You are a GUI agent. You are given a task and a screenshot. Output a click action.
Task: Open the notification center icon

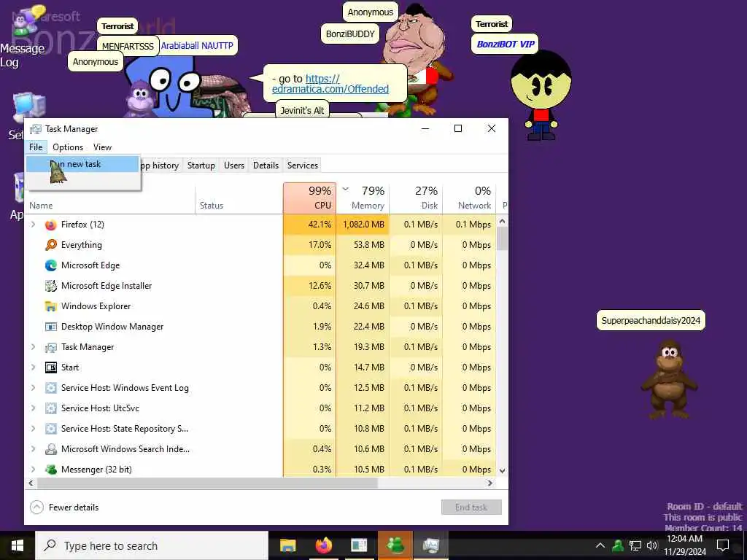click(x=723, y=545)
